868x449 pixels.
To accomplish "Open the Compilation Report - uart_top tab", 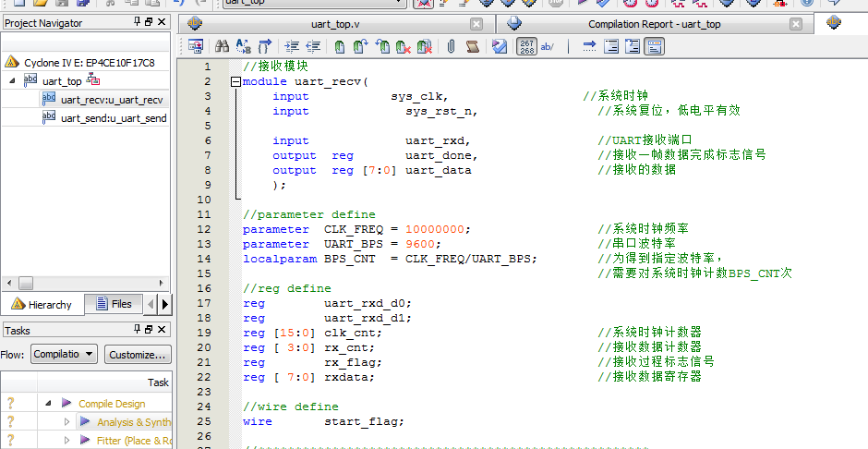I will point(654,24).
